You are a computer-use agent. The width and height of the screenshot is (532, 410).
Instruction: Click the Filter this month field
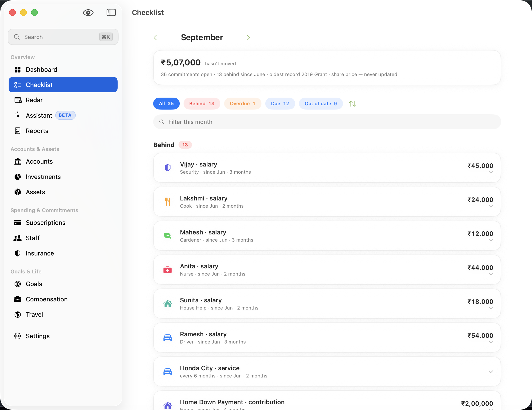coord(327,122)
